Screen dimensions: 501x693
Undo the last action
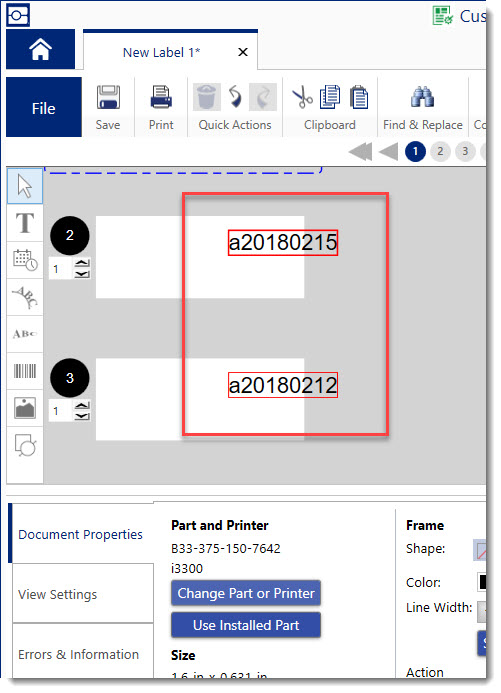click(x=235, y=97)
